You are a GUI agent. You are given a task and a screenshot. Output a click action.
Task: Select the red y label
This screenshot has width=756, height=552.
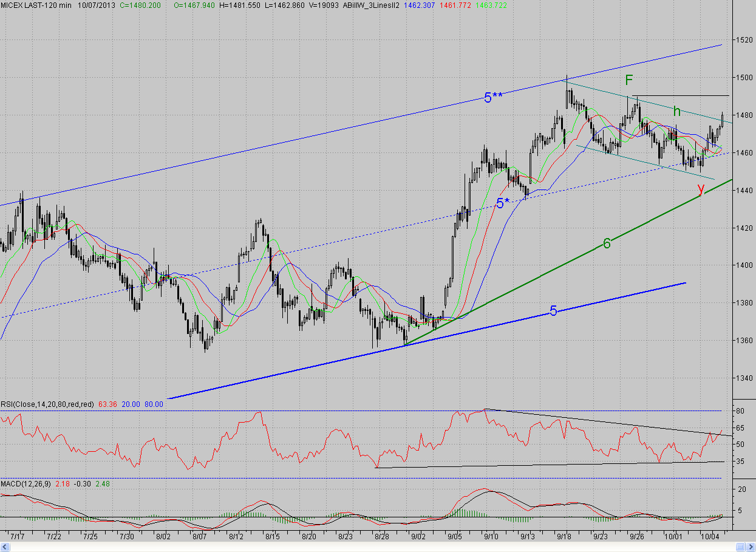pyautogui.click(x=701, y=189)
